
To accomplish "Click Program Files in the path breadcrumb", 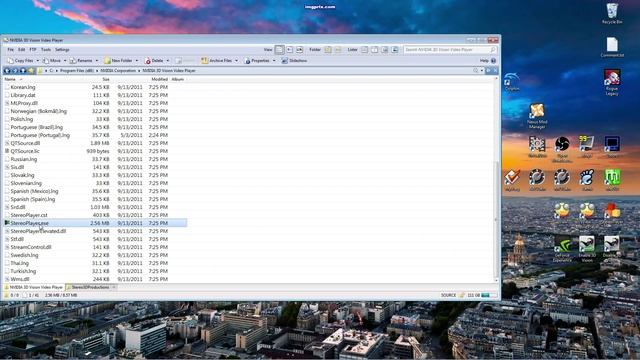I will coord(77,71).
